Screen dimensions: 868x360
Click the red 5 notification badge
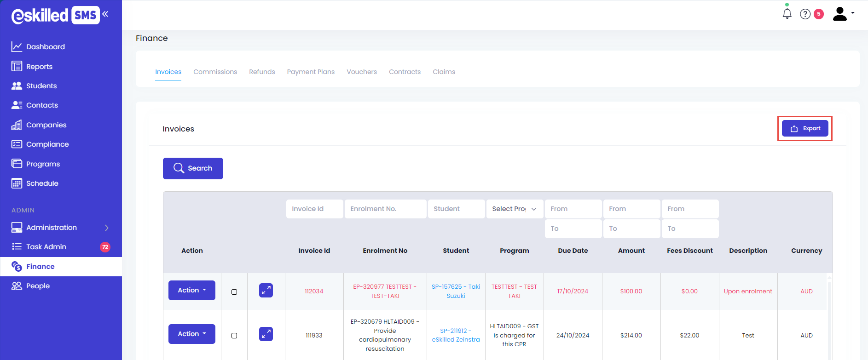[x=819, y=14]
